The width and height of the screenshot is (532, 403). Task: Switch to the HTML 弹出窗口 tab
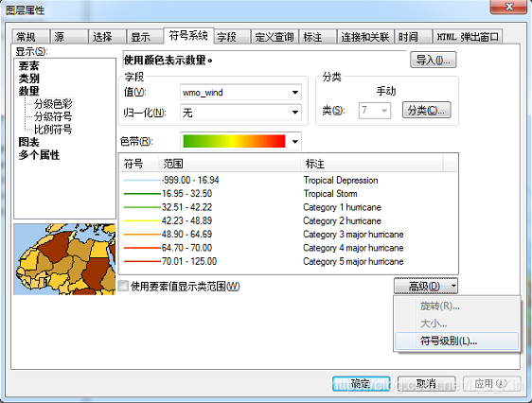click(x=468, y=37)
